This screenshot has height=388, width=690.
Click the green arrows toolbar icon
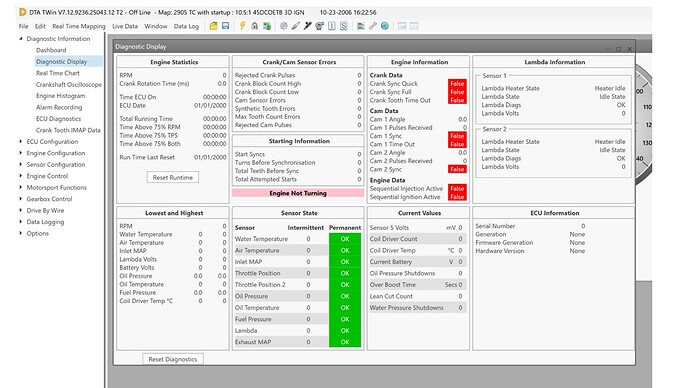[x=267, y=26]
